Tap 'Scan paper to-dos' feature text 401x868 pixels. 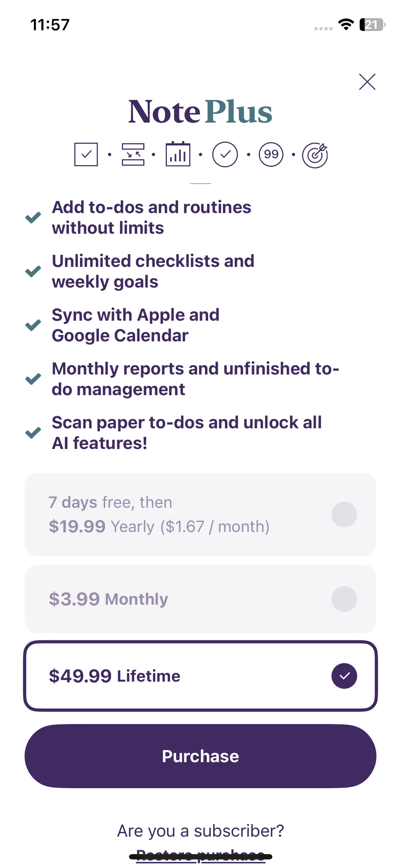(186, 433)
